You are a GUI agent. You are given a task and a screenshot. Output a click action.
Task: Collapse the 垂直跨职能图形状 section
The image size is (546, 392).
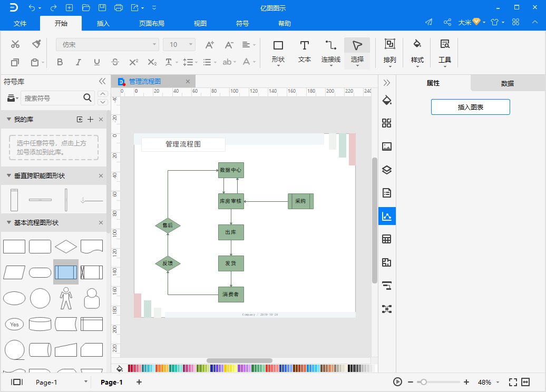point(9,175)
